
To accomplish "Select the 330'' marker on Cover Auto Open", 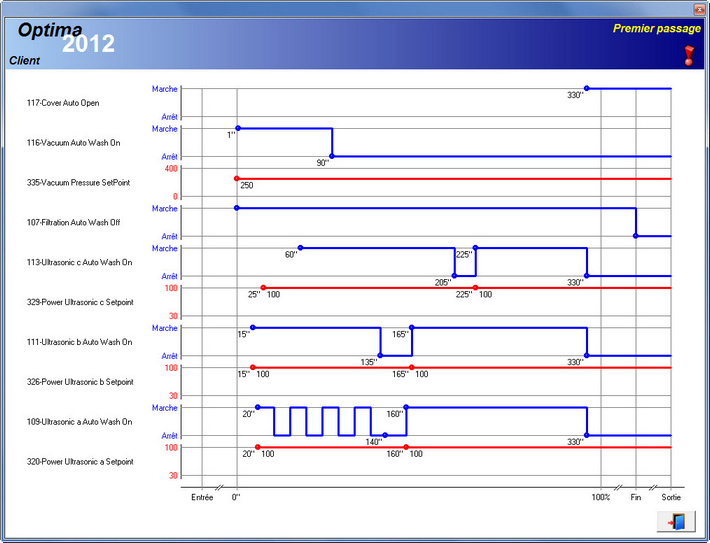I will (586, 88).
